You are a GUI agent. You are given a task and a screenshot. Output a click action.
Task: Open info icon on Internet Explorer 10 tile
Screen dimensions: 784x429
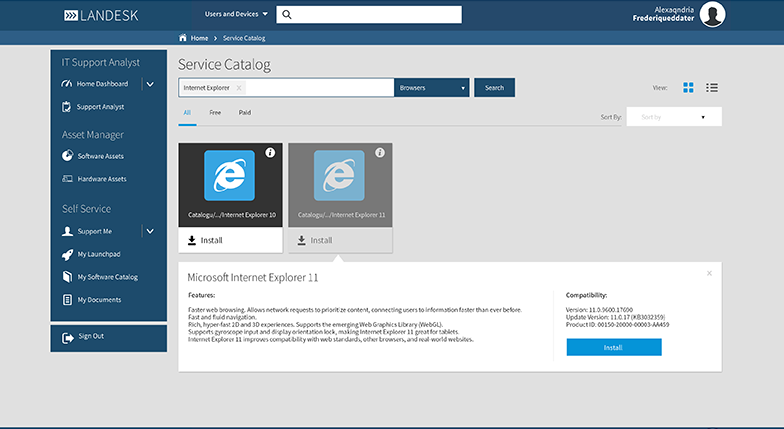270,153
